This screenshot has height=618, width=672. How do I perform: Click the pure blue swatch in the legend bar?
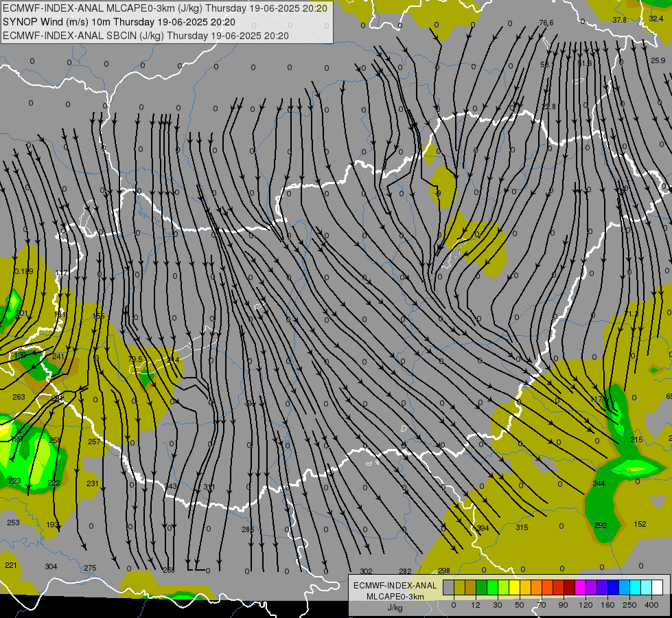[614, 587]
